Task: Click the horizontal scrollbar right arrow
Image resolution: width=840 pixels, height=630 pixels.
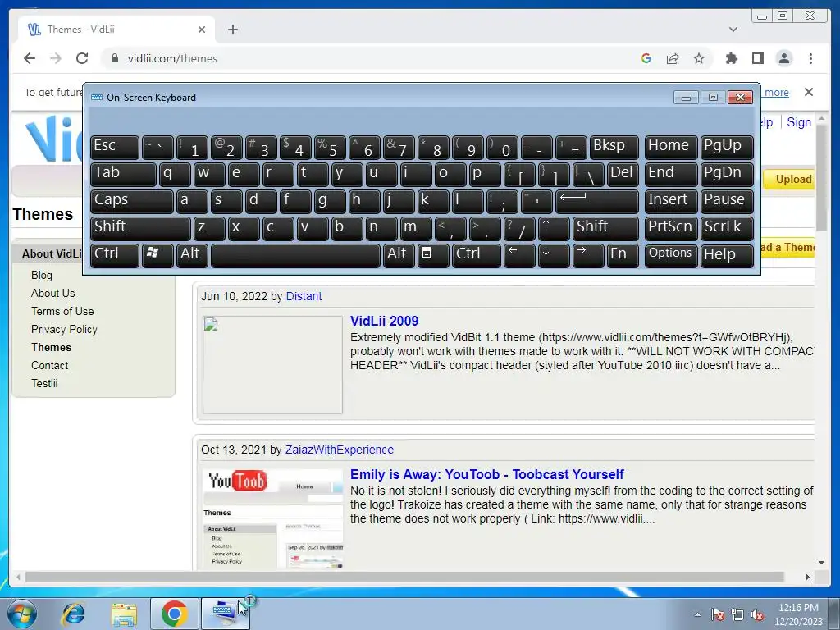Action: (x=808, y=577)
